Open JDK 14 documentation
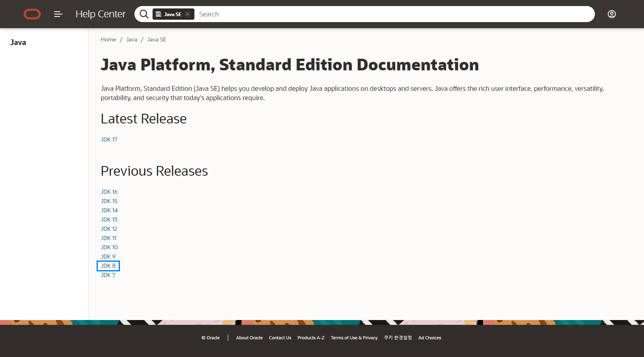 pyautogui.click(x=109, y=210)
